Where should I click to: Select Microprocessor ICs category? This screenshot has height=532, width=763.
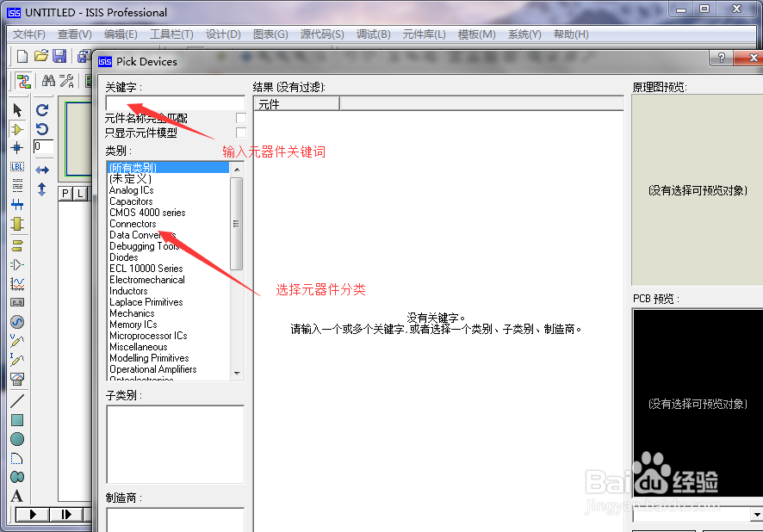click(148, 336)
